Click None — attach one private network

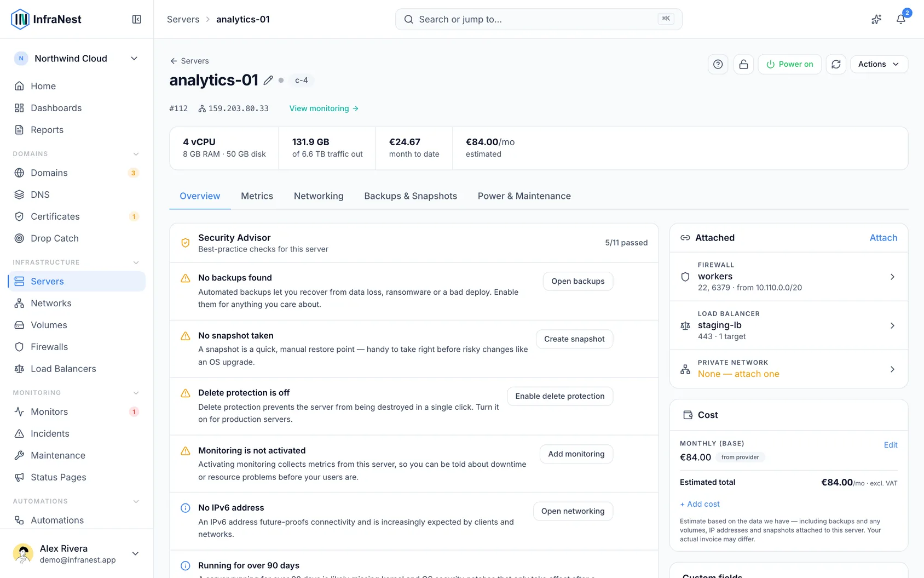(x=738, y=374)
